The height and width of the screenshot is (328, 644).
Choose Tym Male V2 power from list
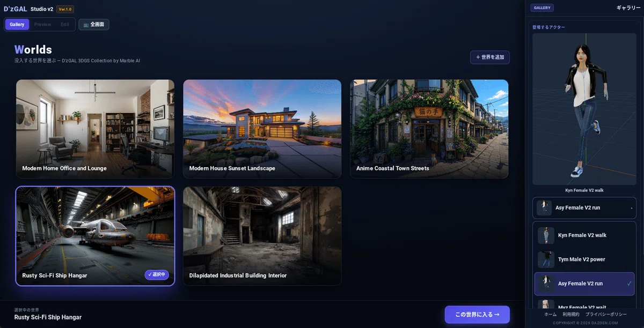pos(584,259)
